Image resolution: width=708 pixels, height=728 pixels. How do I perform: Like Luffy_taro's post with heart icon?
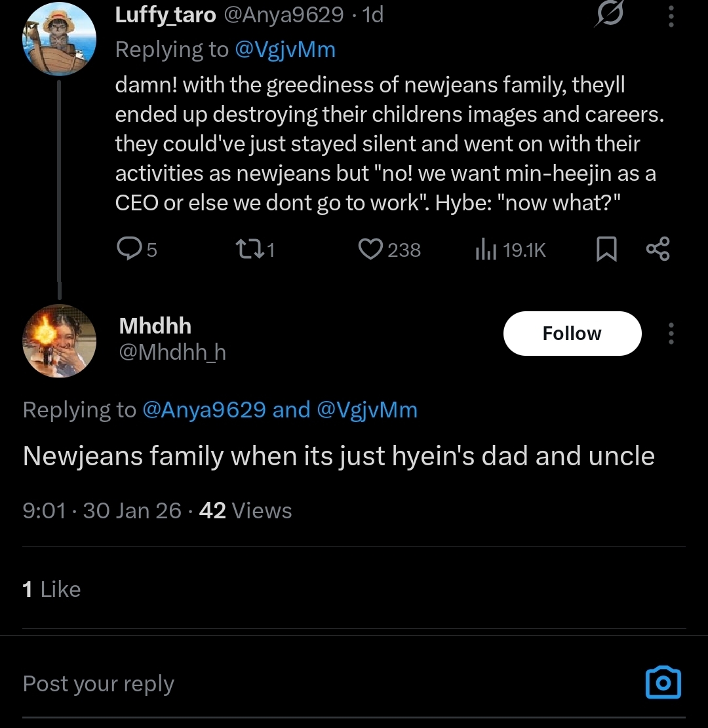371,250
